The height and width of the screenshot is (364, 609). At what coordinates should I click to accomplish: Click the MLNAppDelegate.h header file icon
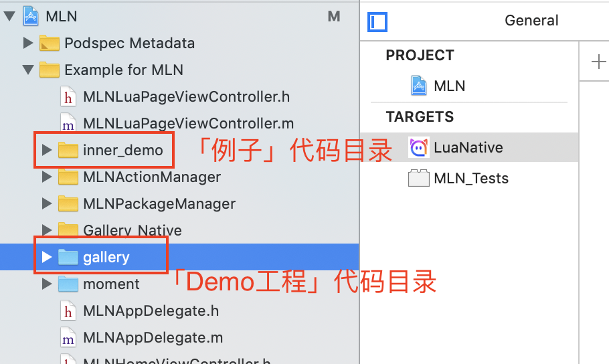[x=68, y=311]
